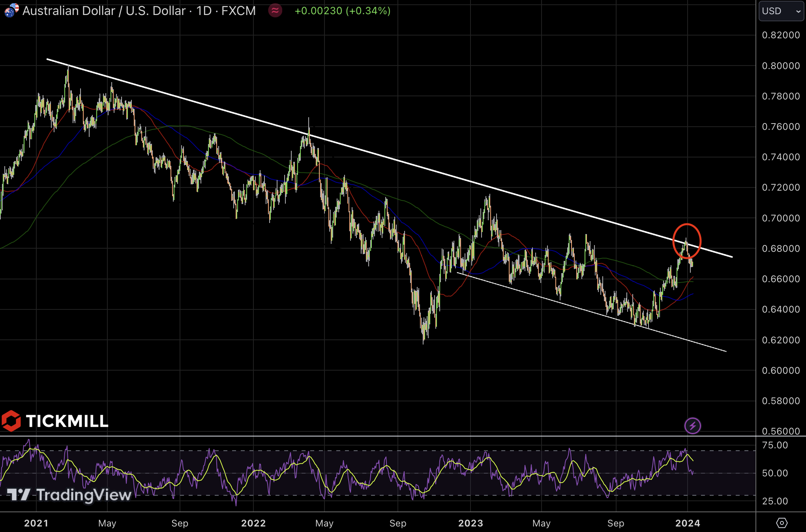
Task: Click the red approximate-equal indicator icon
Action: point(275,11)
